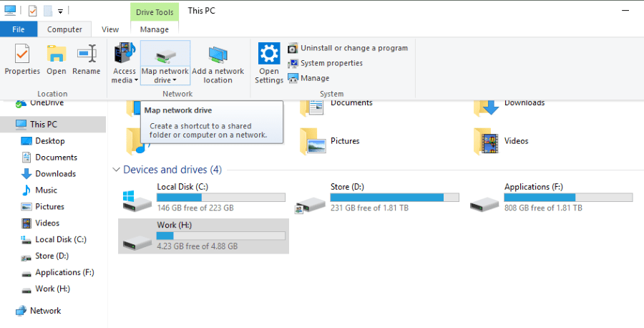Screen dimensions: 644x328
Task: Select the Local Disk (C:) drive icon
Action: pyautogui.click(x=137, y=201)
